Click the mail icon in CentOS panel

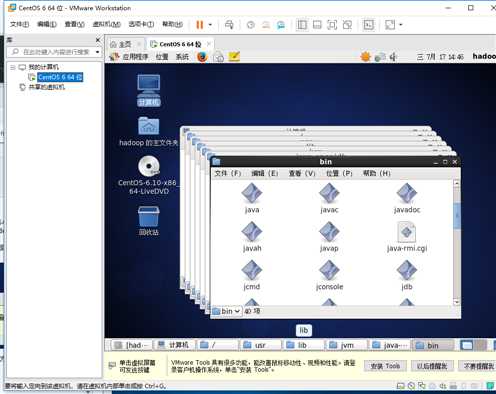[218, 57]
